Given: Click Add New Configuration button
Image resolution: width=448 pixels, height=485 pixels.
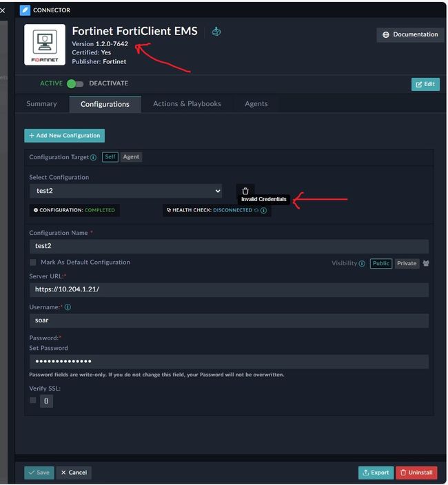Looking at the screenshot, I should click(64, 136).
